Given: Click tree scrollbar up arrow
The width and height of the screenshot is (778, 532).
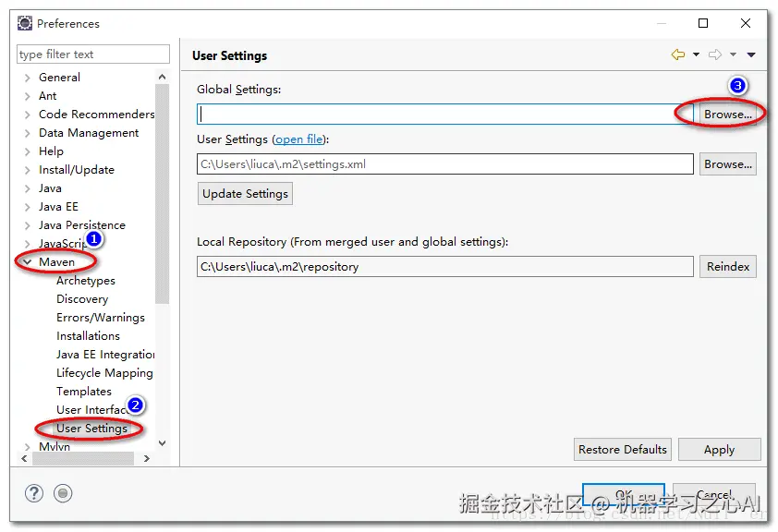Looking at the screenshot, I should click(x=163, y=77).
